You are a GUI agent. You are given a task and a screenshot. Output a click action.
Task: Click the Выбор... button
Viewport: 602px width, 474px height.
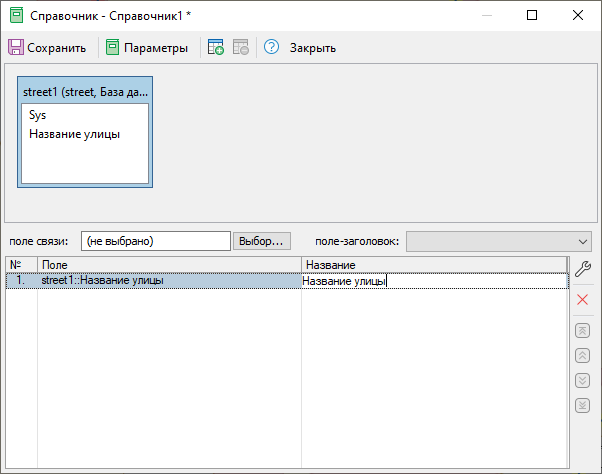(262, 241)
